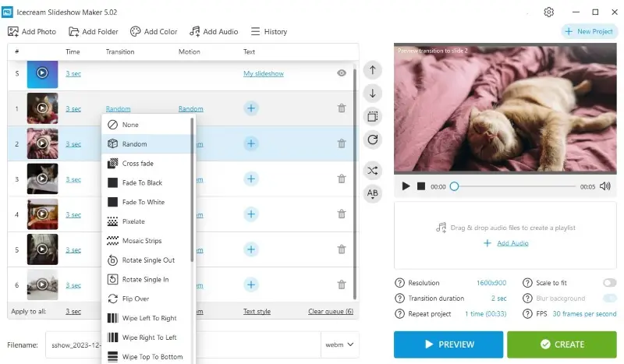Click the green CREATE button
The image size is (624, 364).
(x=562, y=345)
